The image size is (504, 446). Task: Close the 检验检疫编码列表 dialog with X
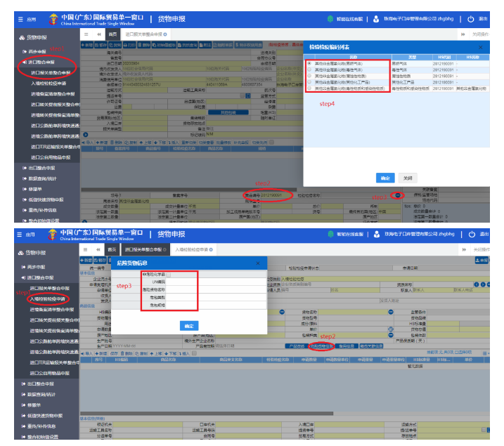coord(480,48)
